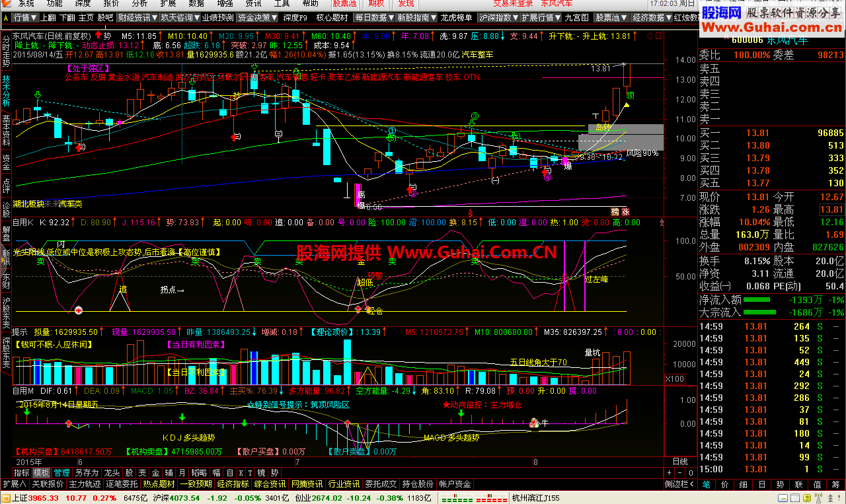
Task: Open the 系统 menu
Action: coord(27,4)
